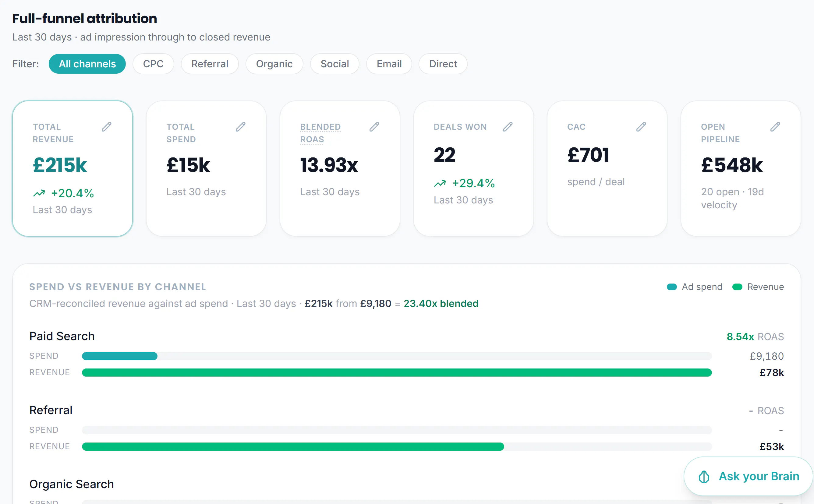Click the £53k Referral revenue amount

click(772, 447)
